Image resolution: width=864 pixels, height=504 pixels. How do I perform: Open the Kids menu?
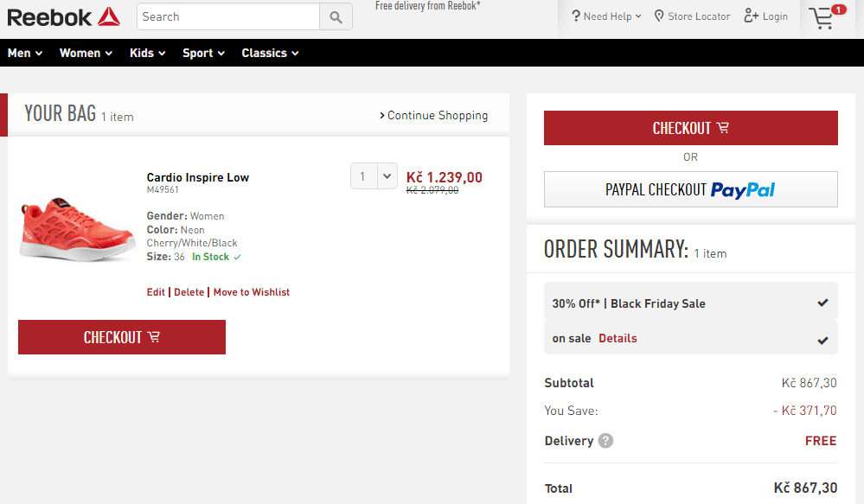148,53
